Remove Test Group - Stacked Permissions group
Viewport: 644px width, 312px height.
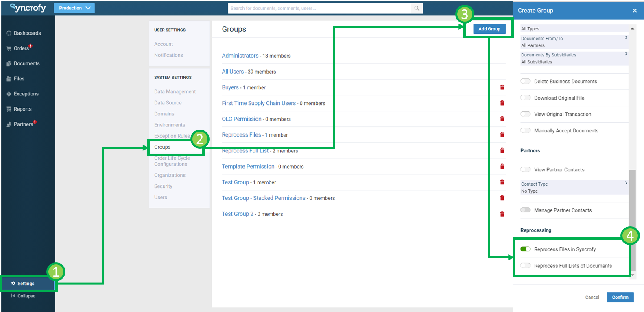(x=502, y=198)
